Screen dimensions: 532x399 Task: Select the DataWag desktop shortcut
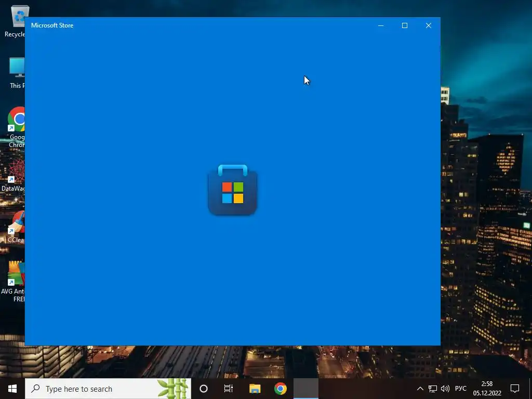tap(12, 175)
